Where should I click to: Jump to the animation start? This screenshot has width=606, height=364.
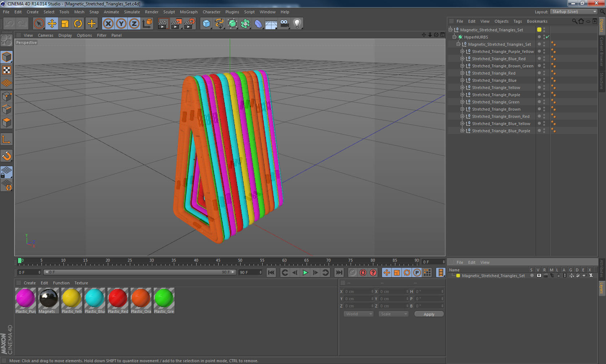(271, 272)
